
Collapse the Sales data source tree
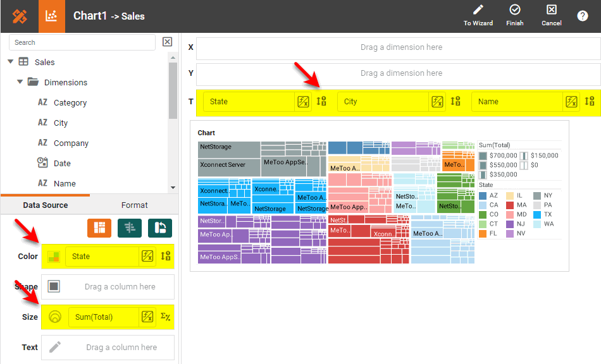point(11,62)
